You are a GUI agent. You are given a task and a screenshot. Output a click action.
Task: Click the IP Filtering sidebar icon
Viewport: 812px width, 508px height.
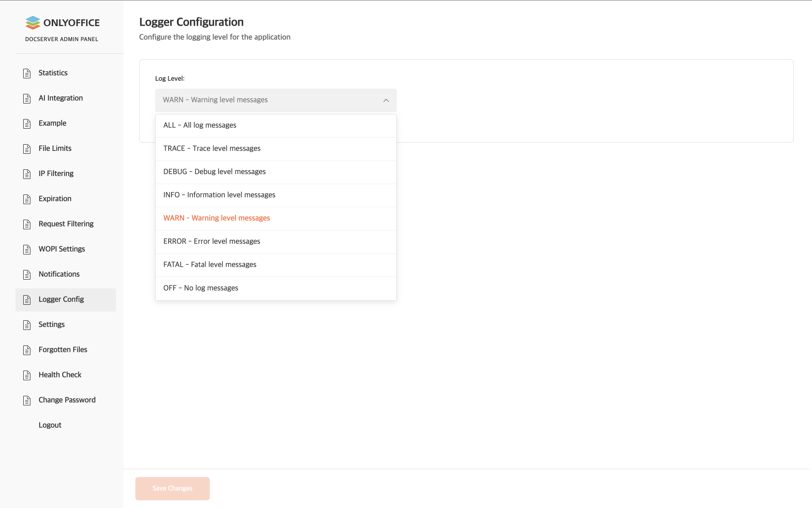27,174
